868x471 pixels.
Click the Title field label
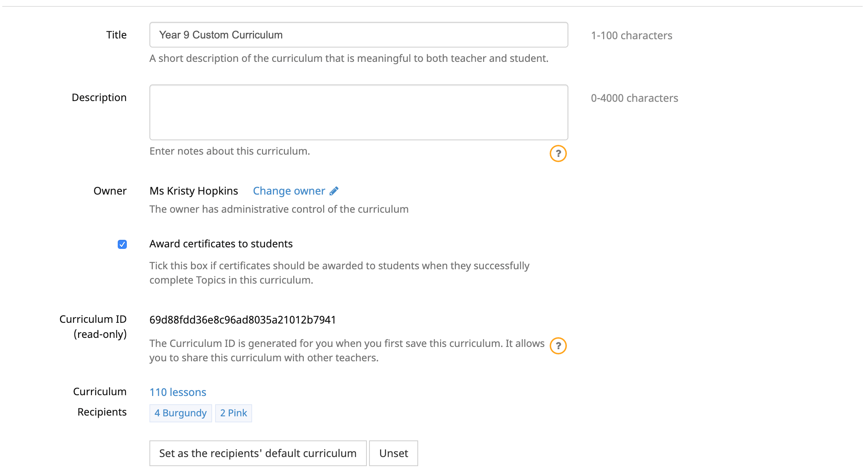[116, 35]
